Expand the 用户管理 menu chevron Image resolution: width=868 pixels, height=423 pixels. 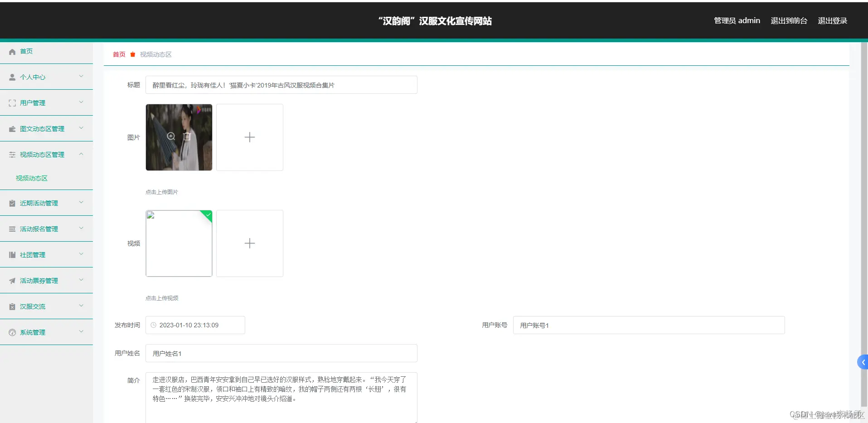point(81,102)
